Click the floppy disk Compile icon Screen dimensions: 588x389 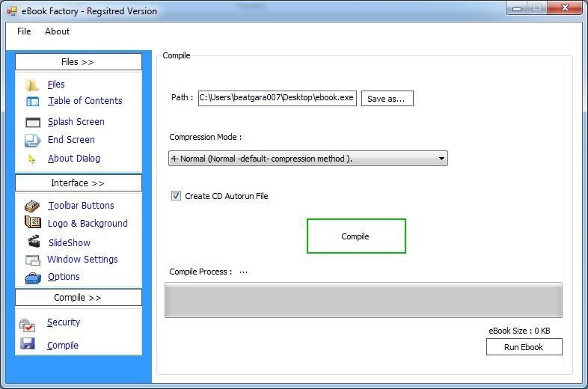pos(28,343)
